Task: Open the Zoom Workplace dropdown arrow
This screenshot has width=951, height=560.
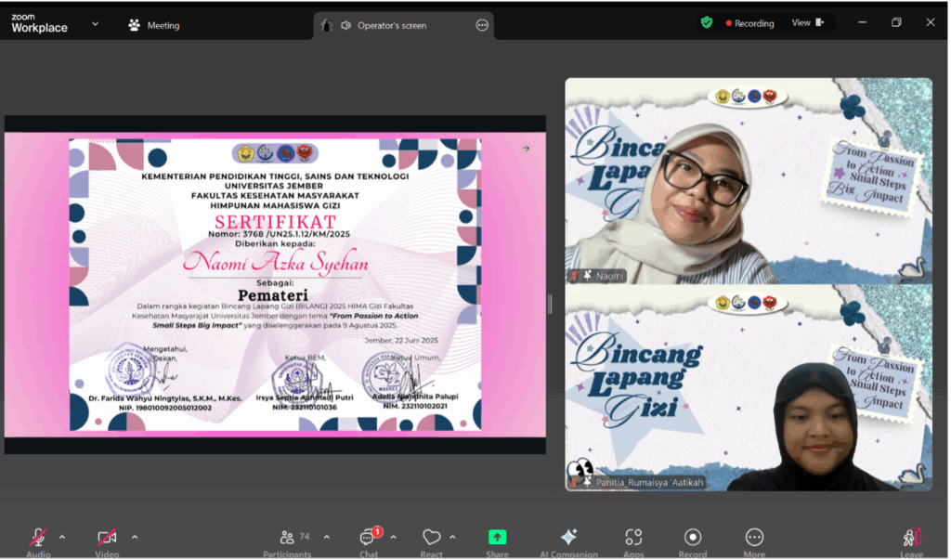Action: pyautogui.click(x=95, y=25)
